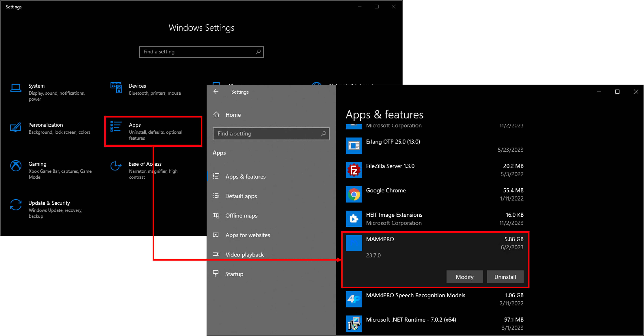The image size is (644, 336).
Task: Click the Apps for websites sidebar icon
Action: coord(216,235)
